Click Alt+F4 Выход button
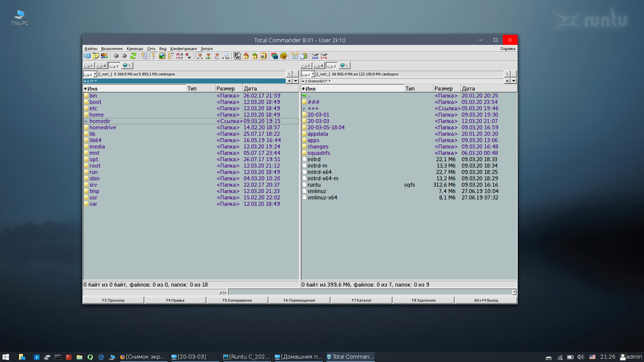 click(x=486, y=300)
